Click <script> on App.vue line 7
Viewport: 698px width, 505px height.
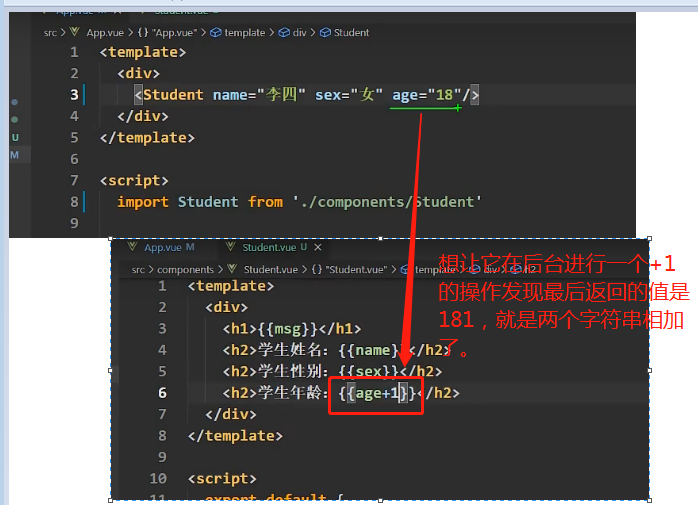pyautogui.click(x=134, y=180)
